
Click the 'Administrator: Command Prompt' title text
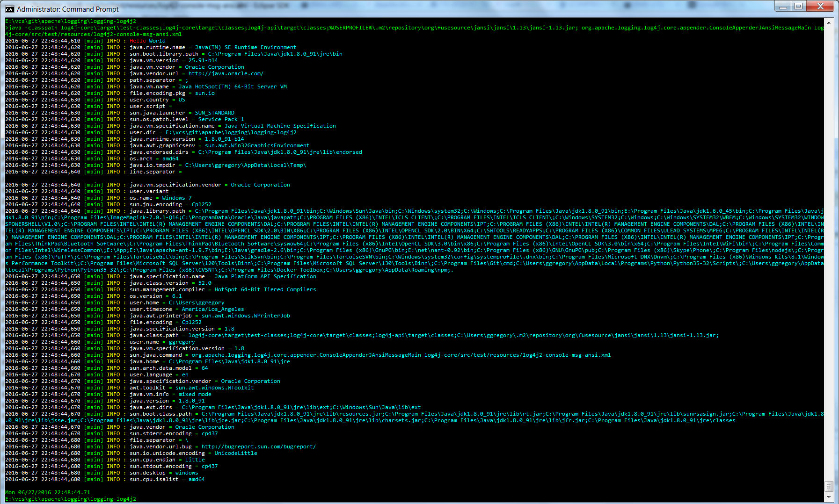point(68,9)
